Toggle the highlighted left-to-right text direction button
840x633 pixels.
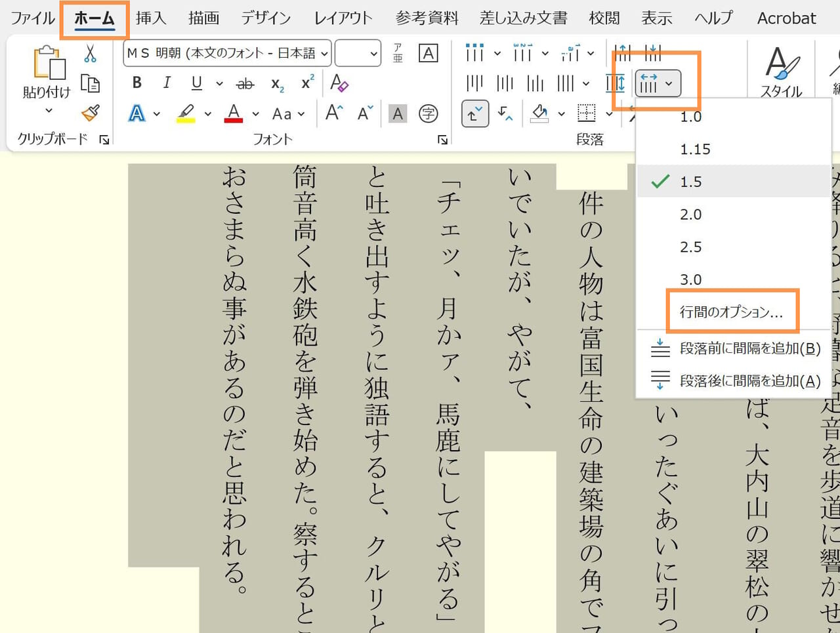475,113
